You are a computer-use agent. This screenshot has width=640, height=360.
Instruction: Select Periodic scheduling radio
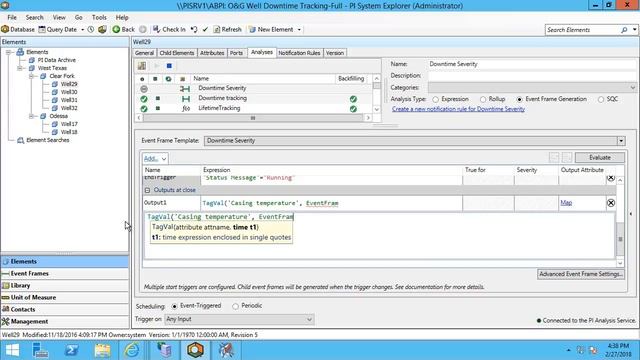tap(236, 306)
